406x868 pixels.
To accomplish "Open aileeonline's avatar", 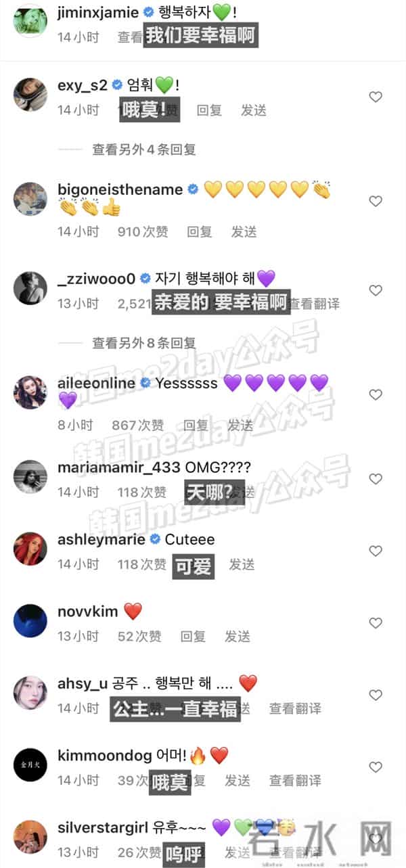I will pyautogui.click(x=30, y=392).
